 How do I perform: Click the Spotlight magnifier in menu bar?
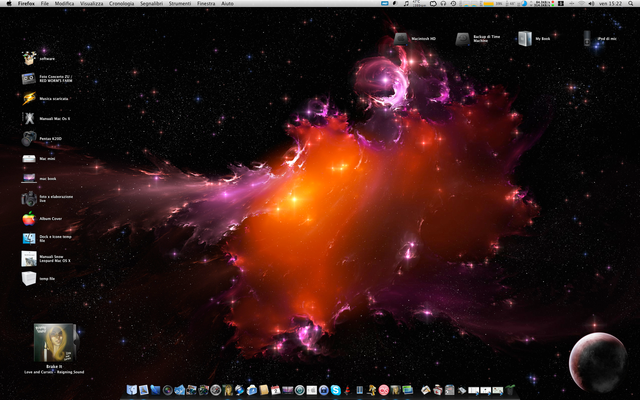tap(632, 4)
